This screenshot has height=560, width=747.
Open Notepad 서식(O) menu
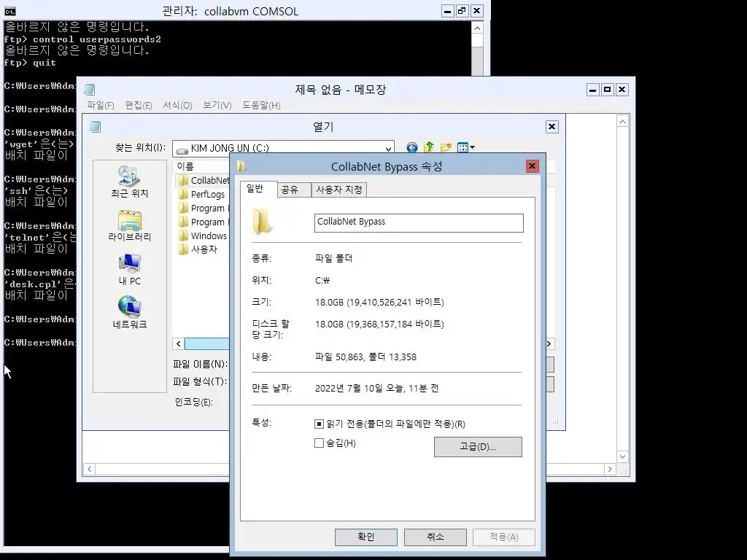point(177,105)
